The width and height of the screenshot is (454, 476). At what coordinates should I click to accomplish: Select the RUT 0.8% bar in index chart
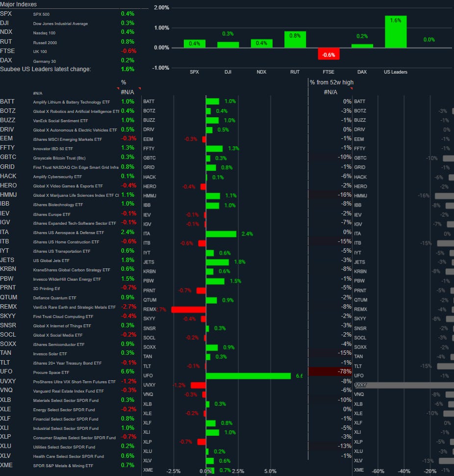(x=295, y=39)
